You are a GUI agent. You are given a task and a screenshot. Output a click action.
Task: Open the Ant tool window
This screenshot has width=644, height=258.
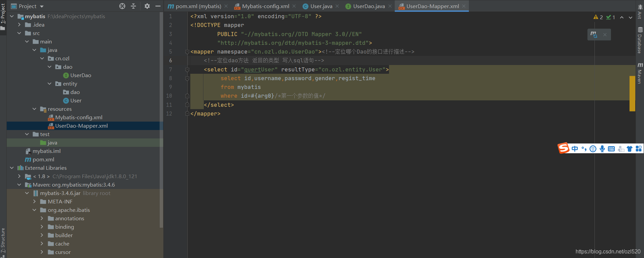(x=640, y=11)
